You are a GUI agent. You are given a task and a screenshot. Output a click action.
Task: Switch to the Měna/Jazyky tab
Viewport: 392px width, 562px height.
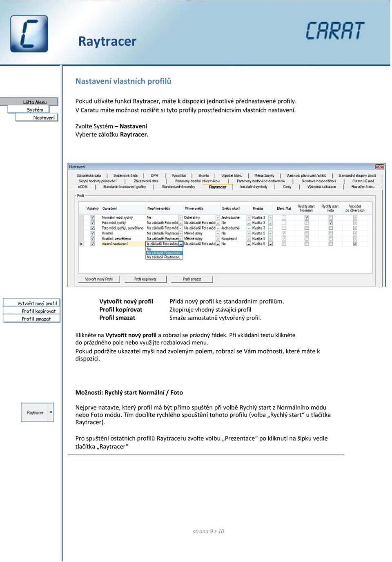coord(264,175)
